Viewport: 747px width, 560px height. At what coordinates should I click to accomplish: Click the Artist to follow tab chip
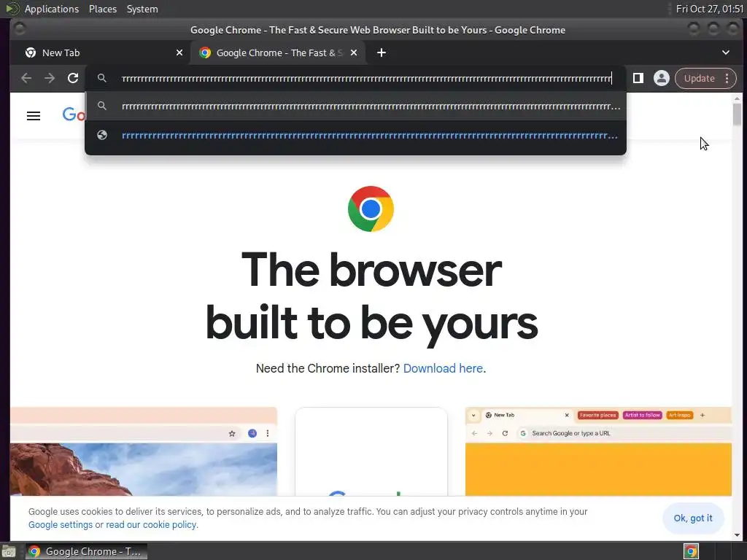coord(642,415)
